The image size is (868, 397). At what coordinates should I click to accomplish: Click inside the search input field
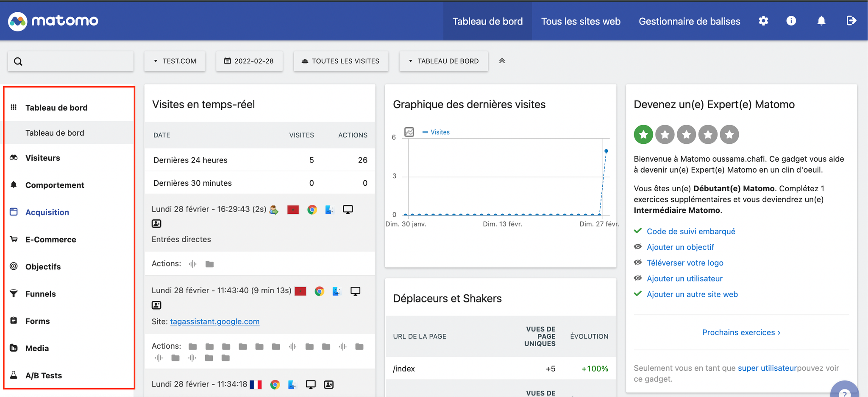[x=70, y=62]
